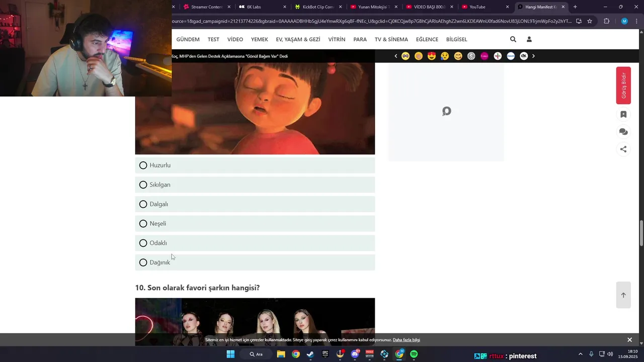Bookmark this page with the star icon
This screenshot has height=362, width=644.
click(590, 21)
